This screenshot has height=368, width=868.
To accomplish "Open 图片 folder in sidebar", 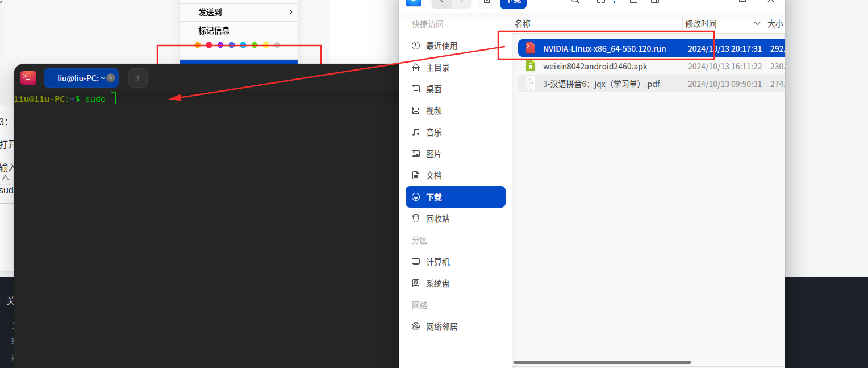I will 456,154.
